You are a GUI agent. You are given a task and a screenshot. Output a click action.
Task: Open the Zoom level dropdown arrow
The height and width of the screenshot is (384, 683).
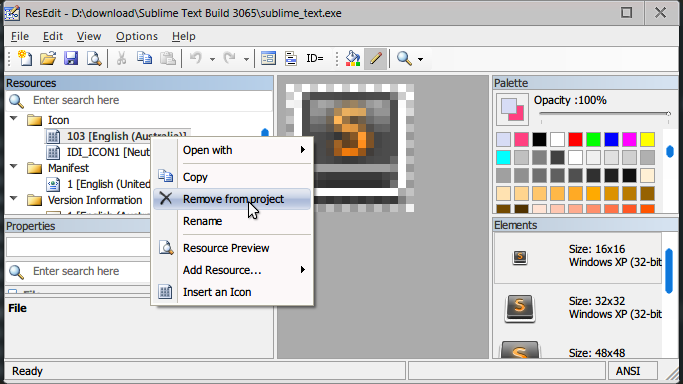click(x=420, y=59)
